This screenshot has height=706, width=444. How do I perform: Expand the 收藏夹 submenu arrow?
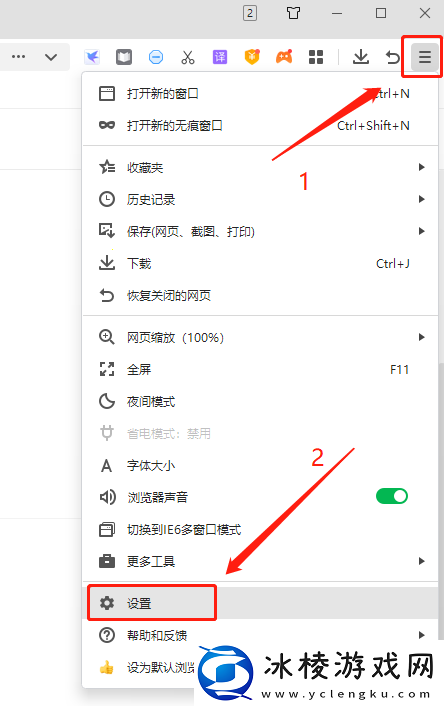tap(421, 167)
